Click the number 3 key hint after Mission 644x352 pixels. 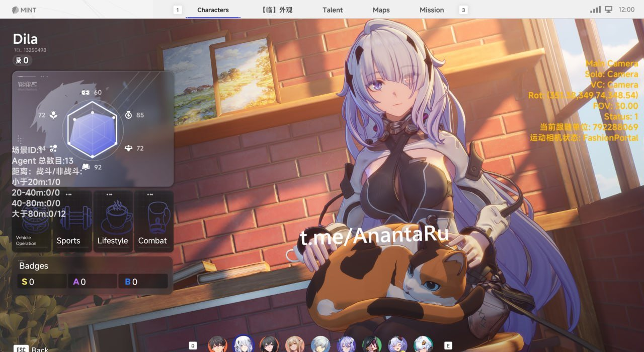(x=463, y=10)
